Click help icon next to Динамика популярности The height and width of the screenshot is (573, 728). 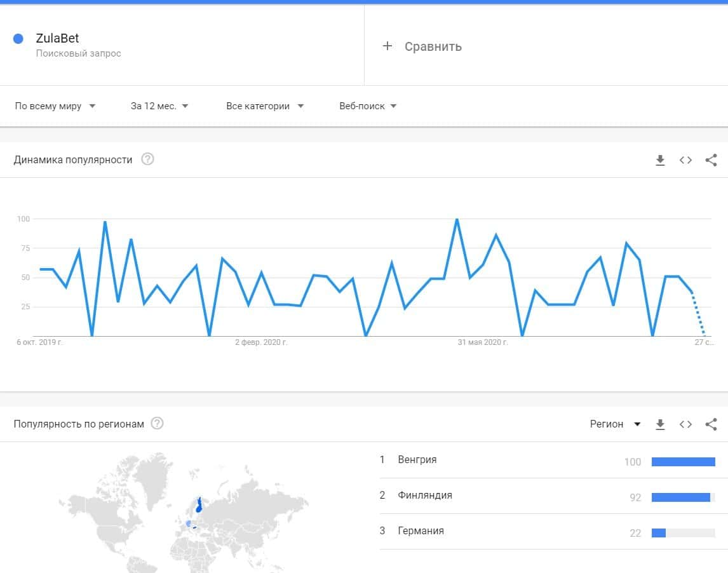[x=147, y=159]
